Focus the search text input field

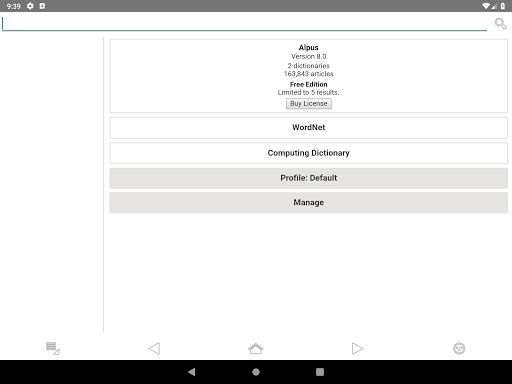[244, 23]
